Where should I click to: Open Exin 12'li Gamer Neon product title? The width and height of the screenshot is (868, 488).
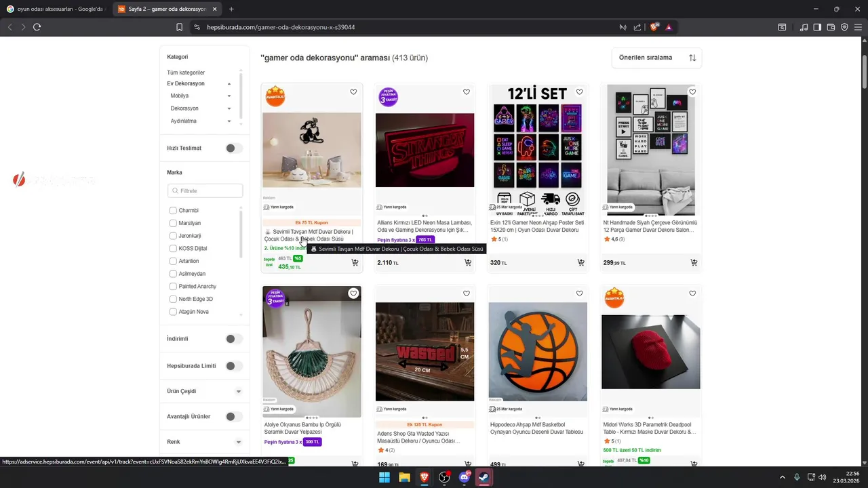pyautogui.click(x=537, y=226)
